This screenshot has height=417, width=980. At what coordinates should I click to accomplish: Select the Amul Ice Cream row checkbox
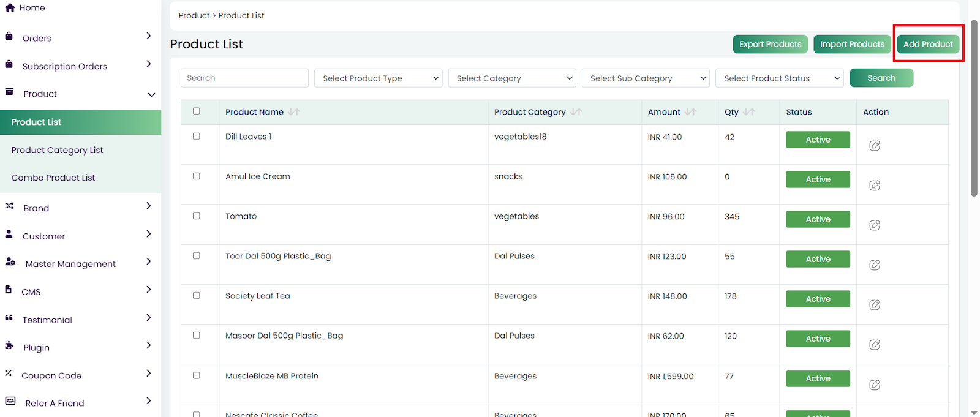pos(197,176)
